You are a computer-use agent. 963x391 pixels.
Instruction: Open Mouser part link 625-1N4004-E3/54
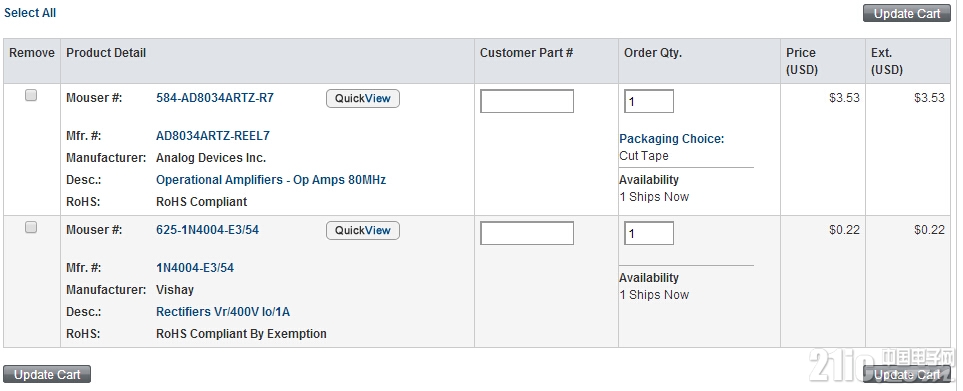click(208, 230)
